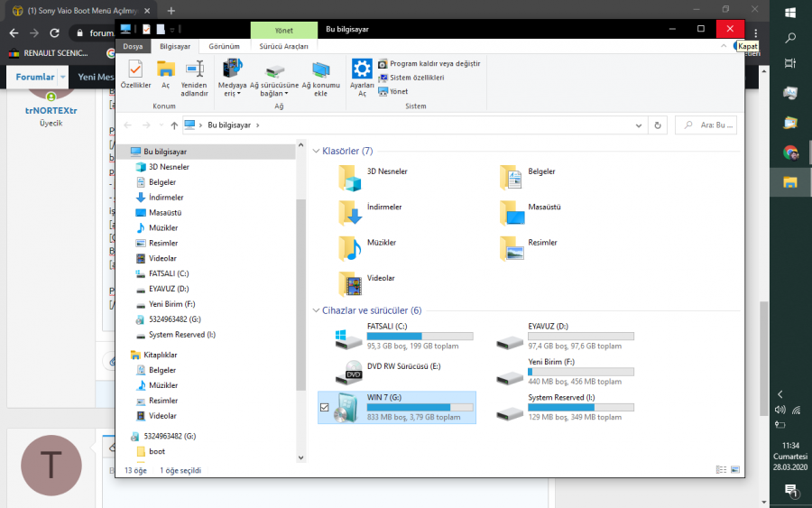
Task: Switch to the Görünüm ribbon tab
Action: tap(224, 46)
